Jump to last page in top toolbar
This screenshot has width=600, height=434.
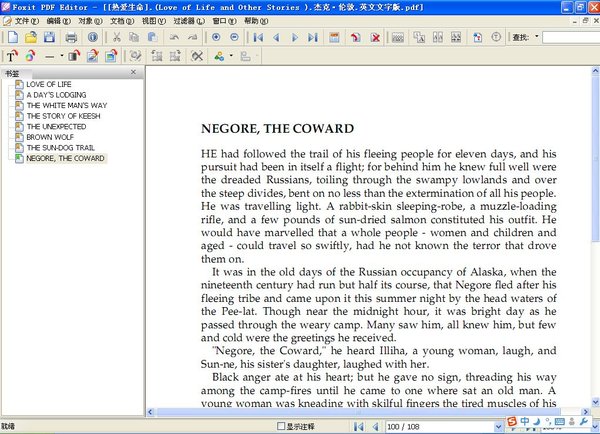(x=313, y=37)
